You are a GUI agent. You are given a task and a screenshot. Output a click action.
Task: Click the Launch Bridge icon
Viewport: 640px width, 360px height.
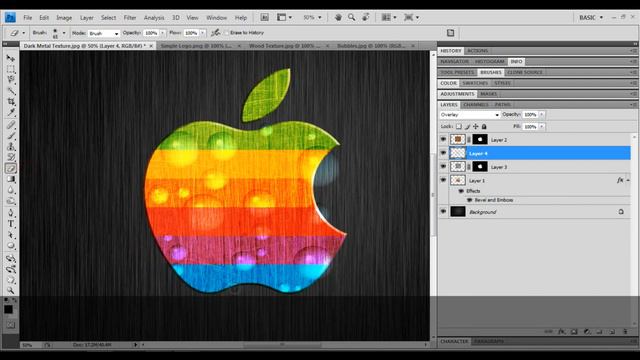[264, 18]
